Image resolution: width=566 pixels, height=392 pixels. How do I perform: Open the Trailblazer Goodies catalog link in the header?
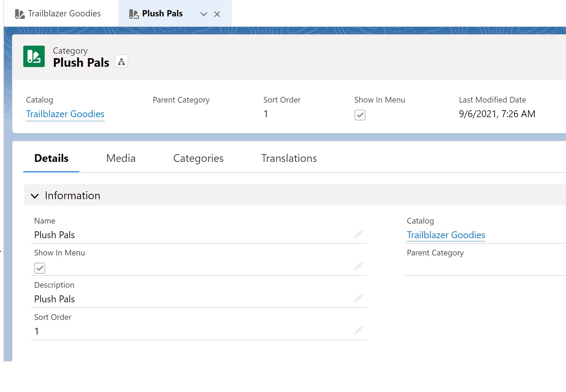click(x=65, y=114)
